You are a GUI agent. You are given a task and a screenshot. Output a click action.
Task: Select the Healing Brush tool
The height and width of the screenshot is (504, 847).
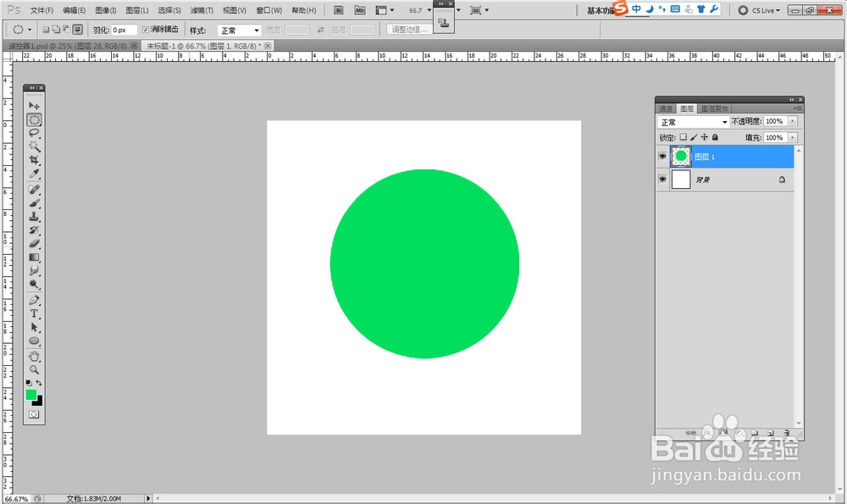point(34,190)
